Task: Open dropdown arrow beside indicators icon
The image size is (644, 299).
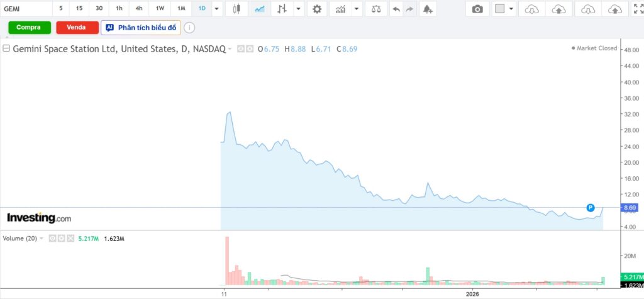Action: point(357,9)
